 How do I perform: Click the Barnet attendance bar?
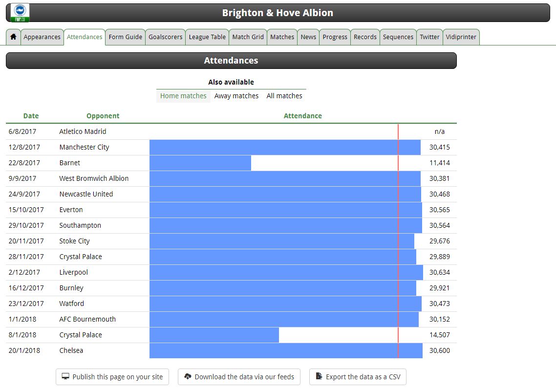(200, 163)
